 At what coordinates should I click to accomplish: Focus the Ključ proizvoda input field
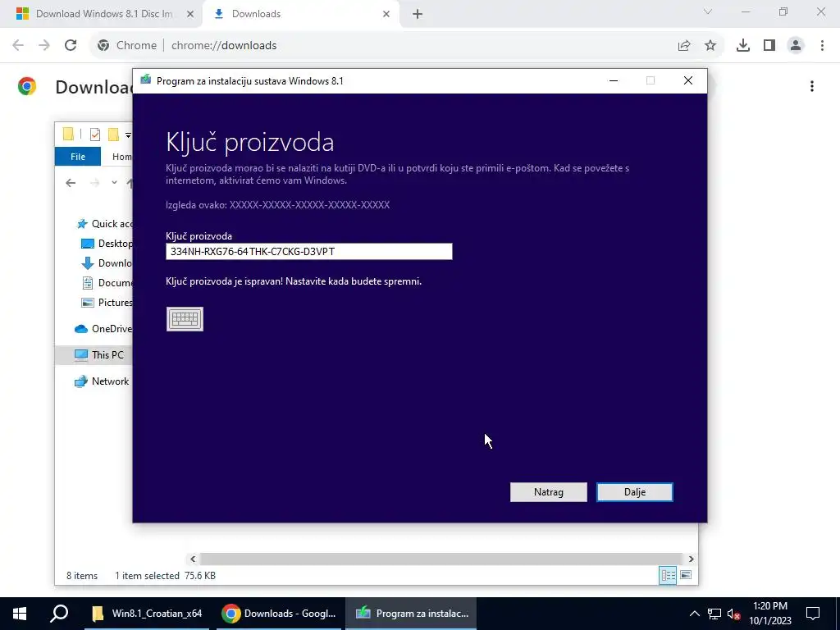coord(309,251)
